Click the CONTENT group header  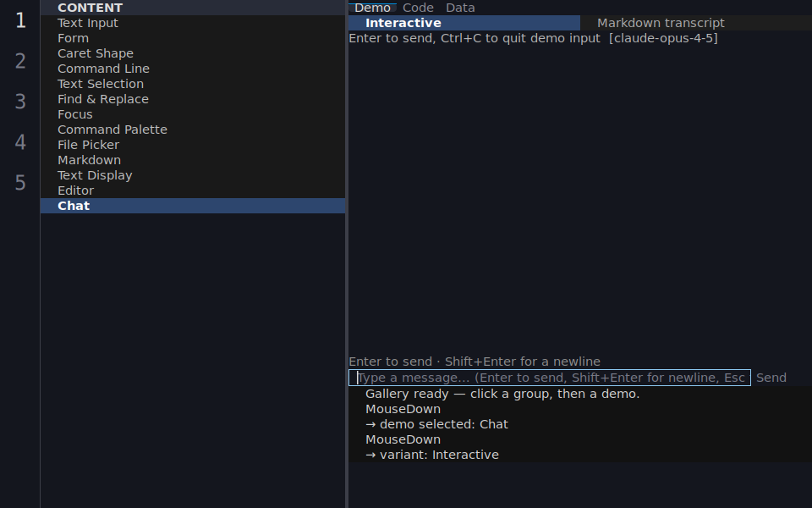[x=193, y=8]
